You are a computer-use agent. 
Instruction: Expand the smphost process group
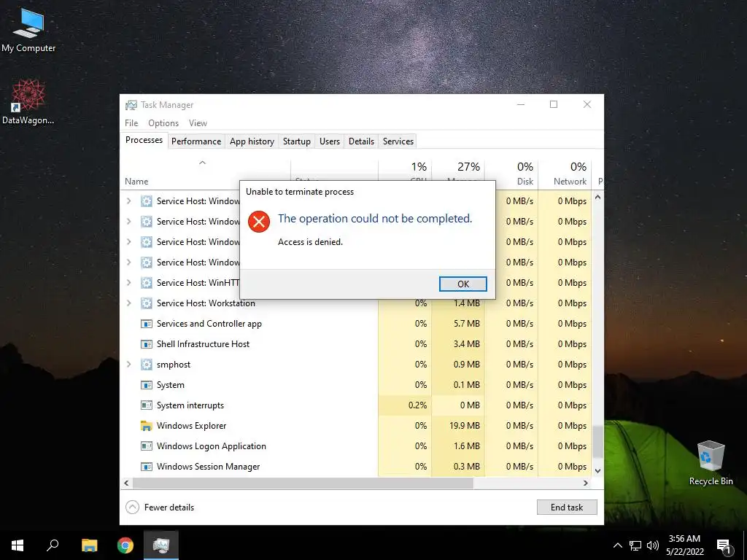128,365
